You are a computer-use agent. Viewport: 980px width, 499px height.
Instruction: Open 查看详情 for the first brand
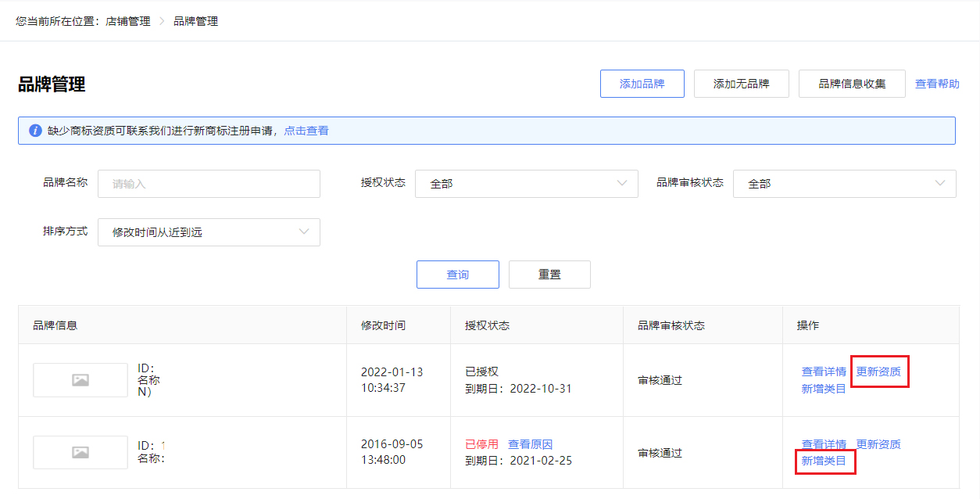click(x=823, y=372)
